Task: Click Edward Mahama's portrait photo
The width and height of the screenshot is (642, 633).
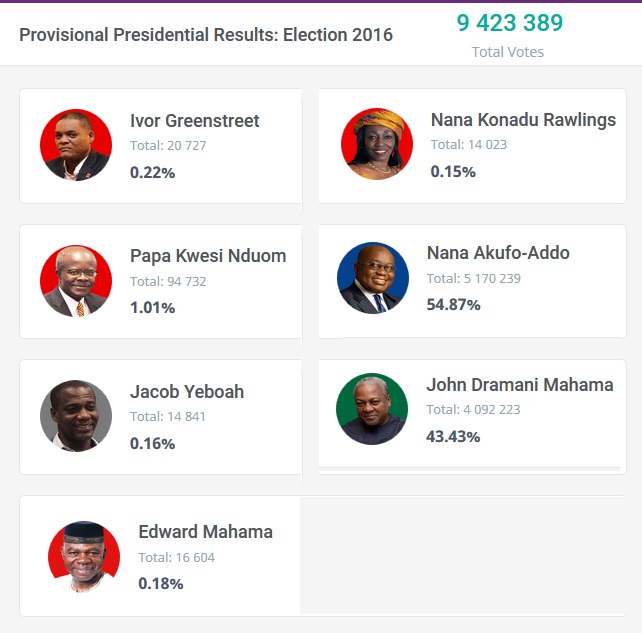Action: [x=84, y=556]
